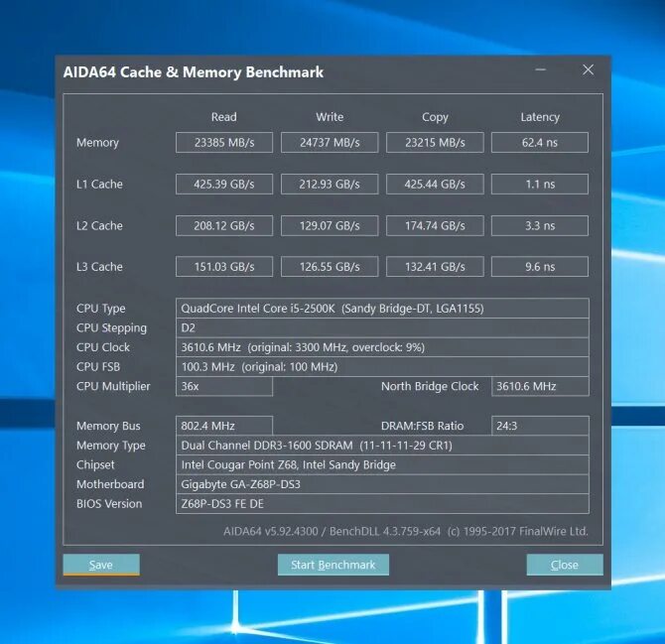Click the CPU FSB 100.3 MHz field
Image resolution: width=665 pixels, height=644 pixels.
pos(382,367)
